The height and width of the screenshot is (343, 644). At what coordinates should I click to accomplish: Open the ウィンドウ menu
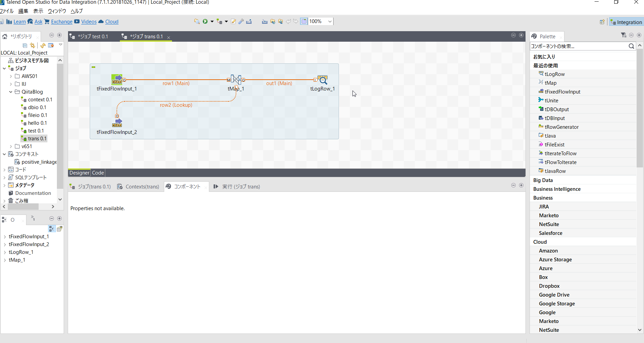(x=57, y=11)
